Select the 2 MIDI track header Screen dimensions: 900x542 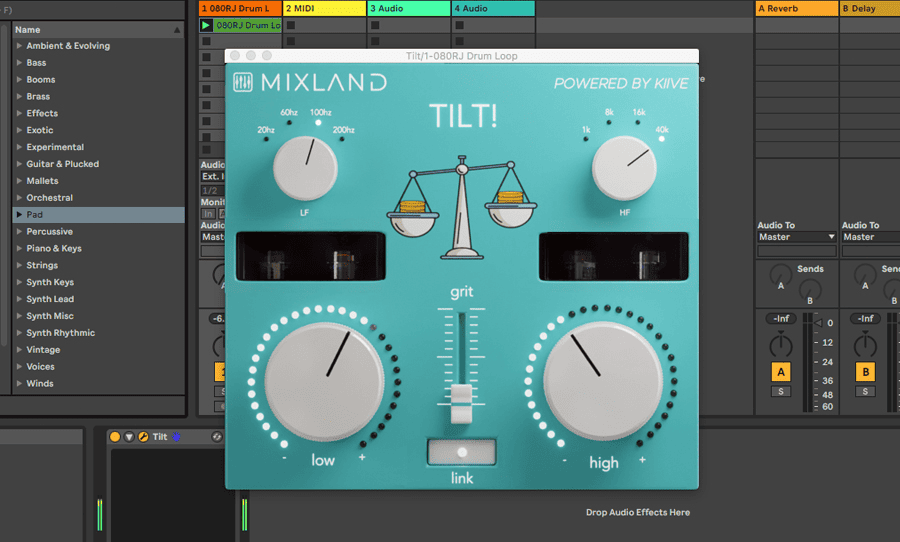click(324, 9)
